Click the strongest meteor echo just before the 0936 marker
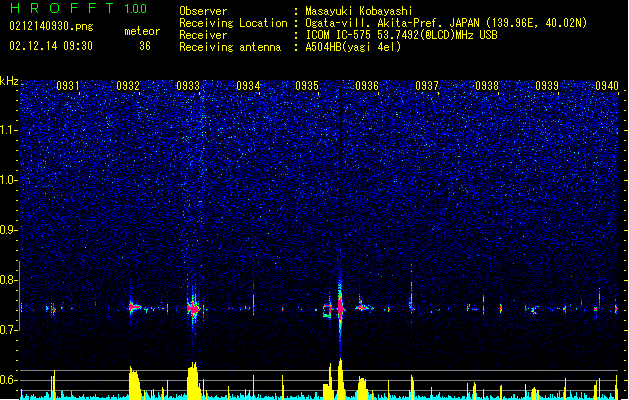 [341, 309]
